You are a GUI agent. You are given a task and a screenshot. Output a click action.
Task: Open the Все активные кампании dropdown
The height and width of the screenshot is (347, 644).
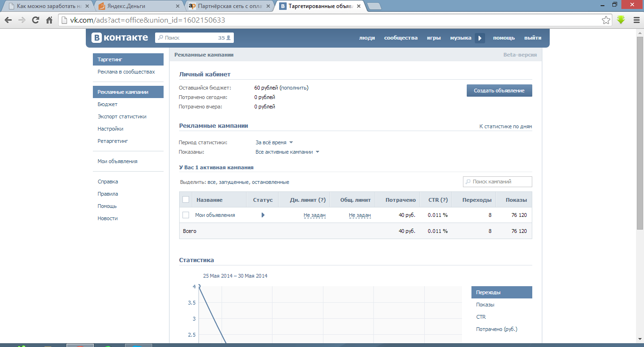(x=288, y=152)
